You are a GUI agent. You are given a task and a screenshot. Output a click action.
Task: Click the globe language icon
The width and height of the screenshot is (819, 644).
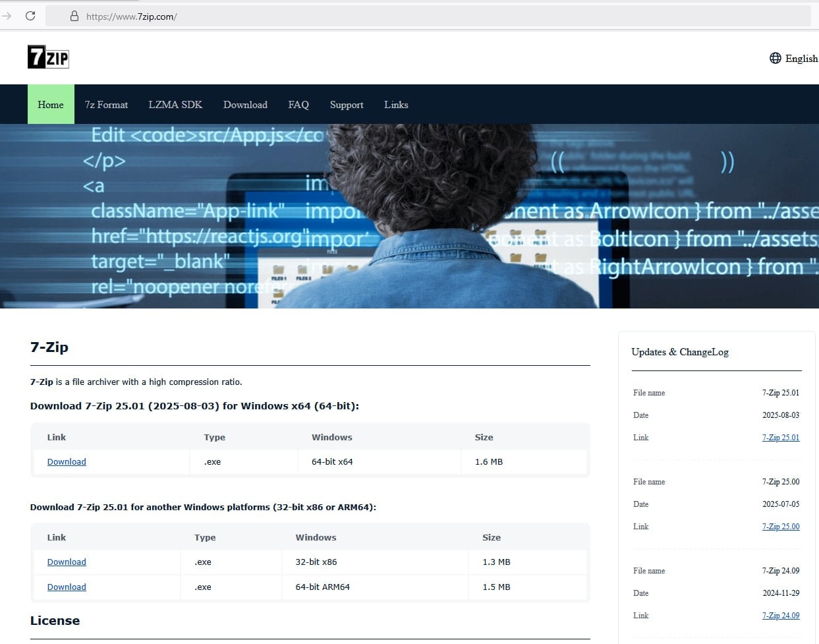(x=775, y=58)
